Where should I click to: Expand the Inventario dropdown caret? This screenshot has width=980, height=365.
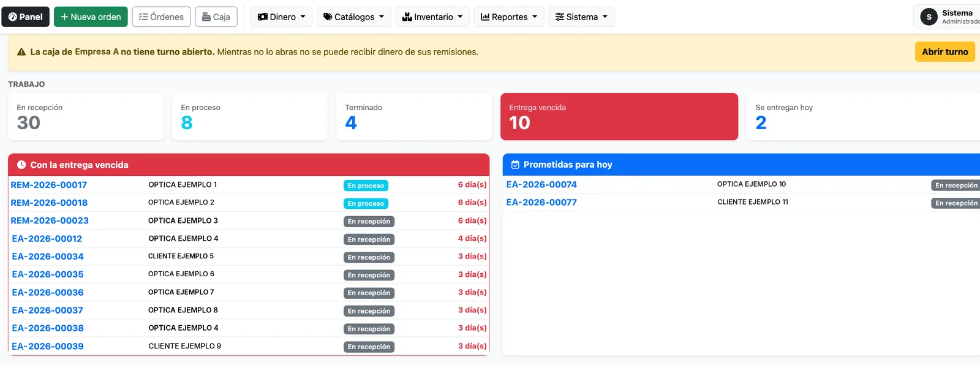point(460,17)
